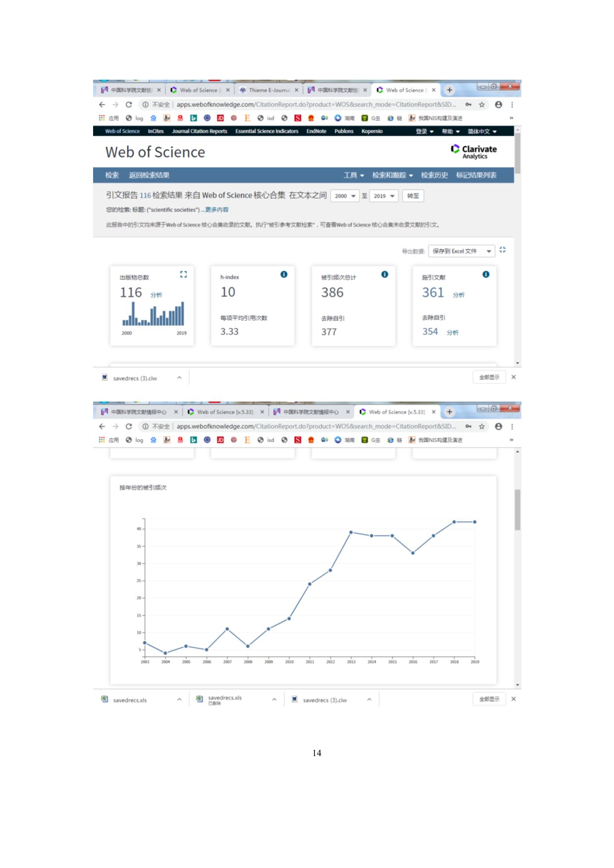The image size is (614, 868).
Task: Open the start year 2000 dropdown
Action: pos(344,196)
